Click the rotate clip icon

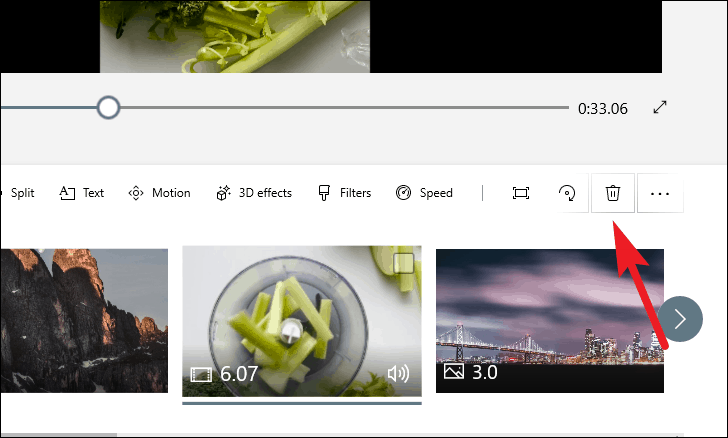click(567, 193)
